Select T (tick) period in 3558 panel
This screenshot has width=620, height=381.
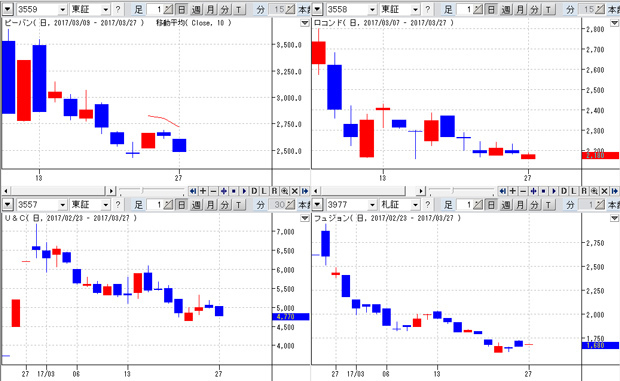click(x=548, y=9)
